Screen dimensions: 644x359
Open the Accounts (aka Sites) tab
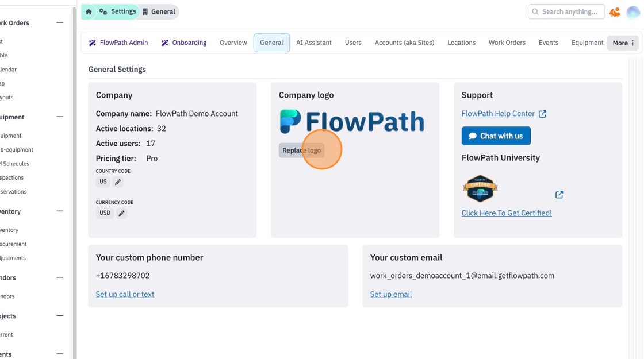tap(404, 43)
